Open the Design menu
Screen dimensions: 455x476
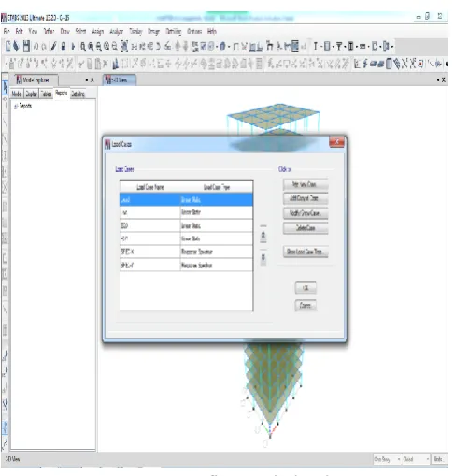coord(153,31)
